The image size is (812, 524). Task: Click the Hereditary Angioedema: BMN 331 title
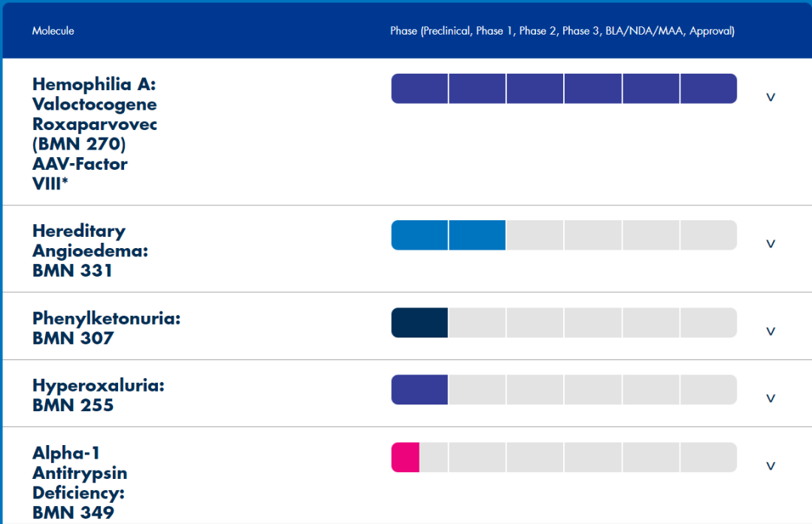click(x=90, y=250)
